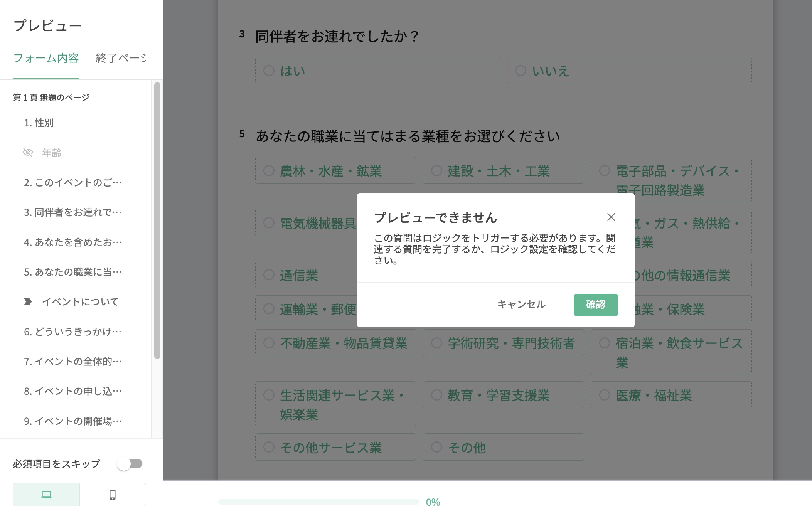Select the イベントについて section
Viewport: 812px width, 515px height.
point(80,302)
